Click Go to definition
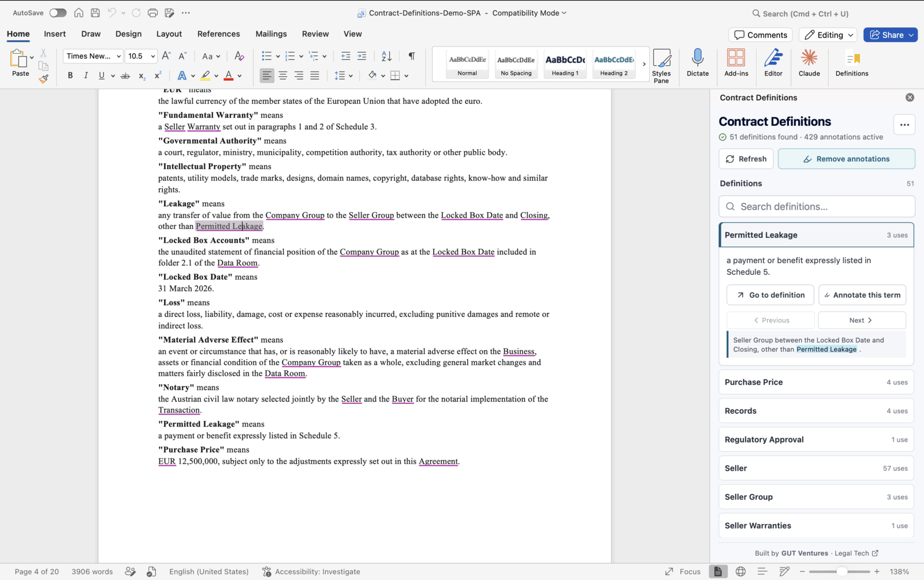 (770, 295)
